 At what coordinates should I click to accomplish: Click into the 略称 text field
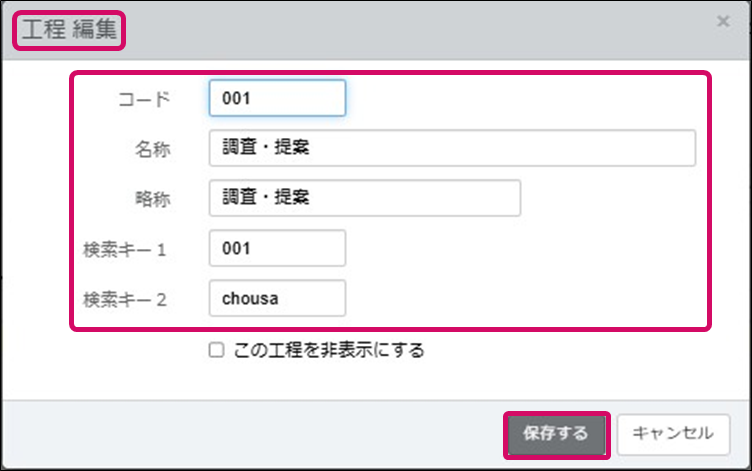pos(365,197)
